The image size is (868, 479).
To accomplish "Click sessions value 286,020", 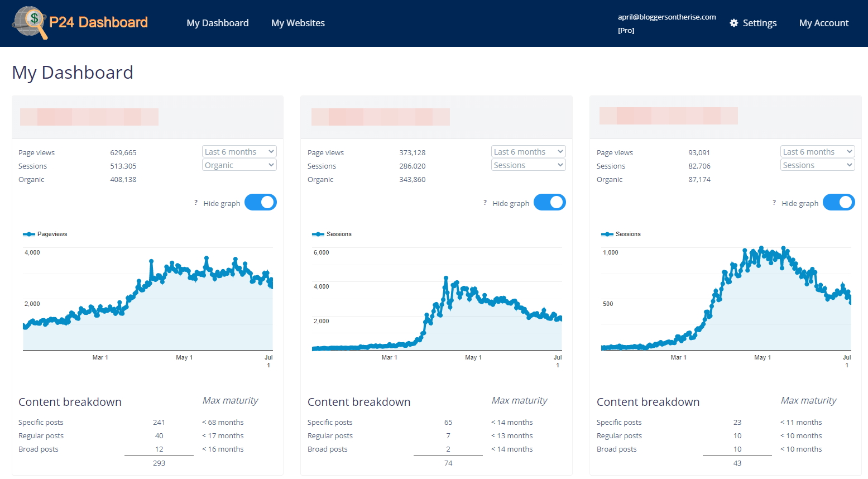I will (413, 166).
